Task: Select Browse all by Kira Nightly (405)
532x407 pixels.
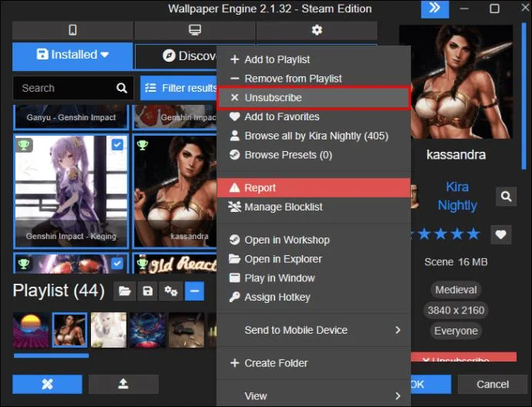Action: coord(314,136)
